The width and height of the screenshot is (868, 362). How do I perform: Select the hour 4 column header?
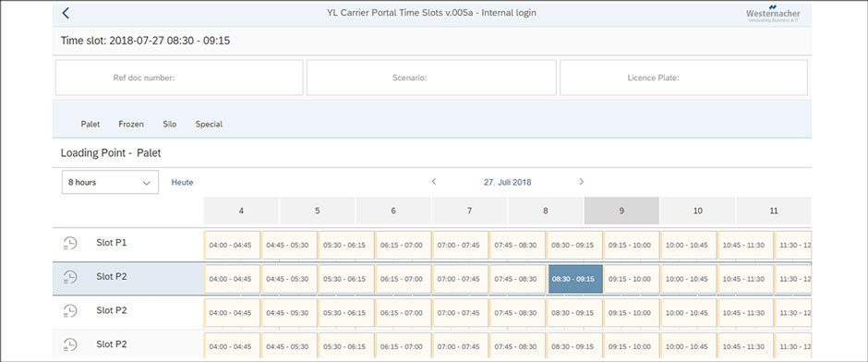pyautogui.click(x=241, y=211)
